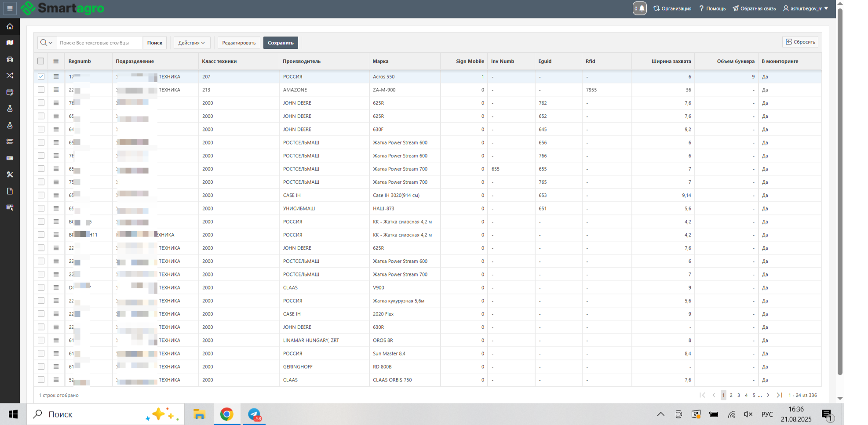
Task: Click the text search input field
Action: pos(100,43)
